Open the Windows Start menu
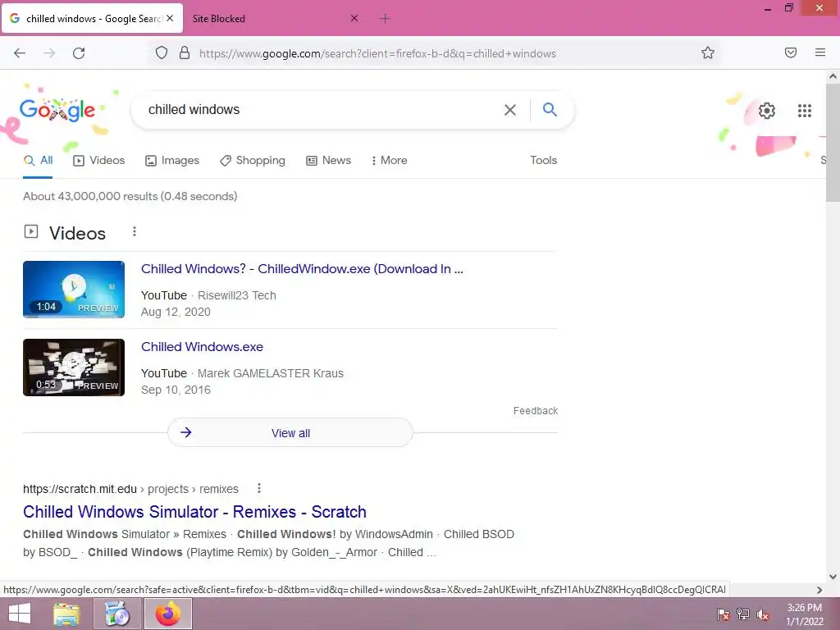 pos(20,614)
